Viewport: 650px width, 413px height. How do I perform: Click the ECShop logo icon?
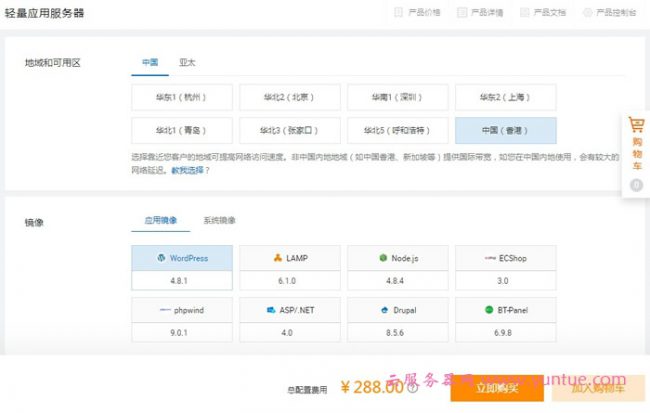point(490,258)
